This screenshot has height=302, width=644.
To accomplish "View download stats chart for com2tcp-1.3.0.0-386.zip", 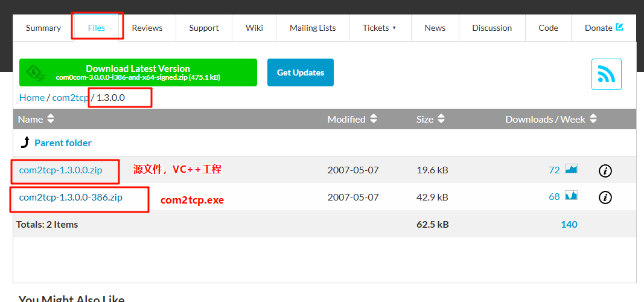I will pos(571,196).
